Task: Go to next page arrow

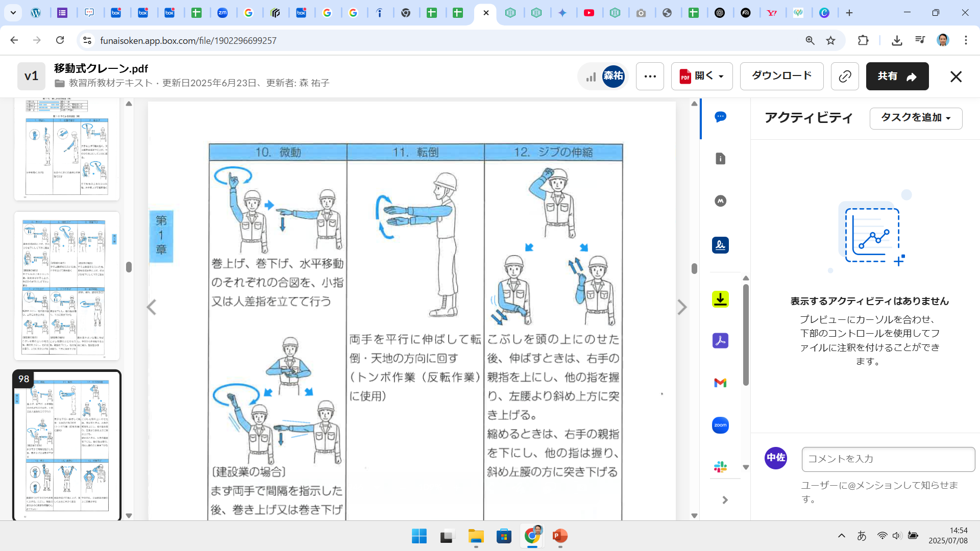Action: point(682,307)
